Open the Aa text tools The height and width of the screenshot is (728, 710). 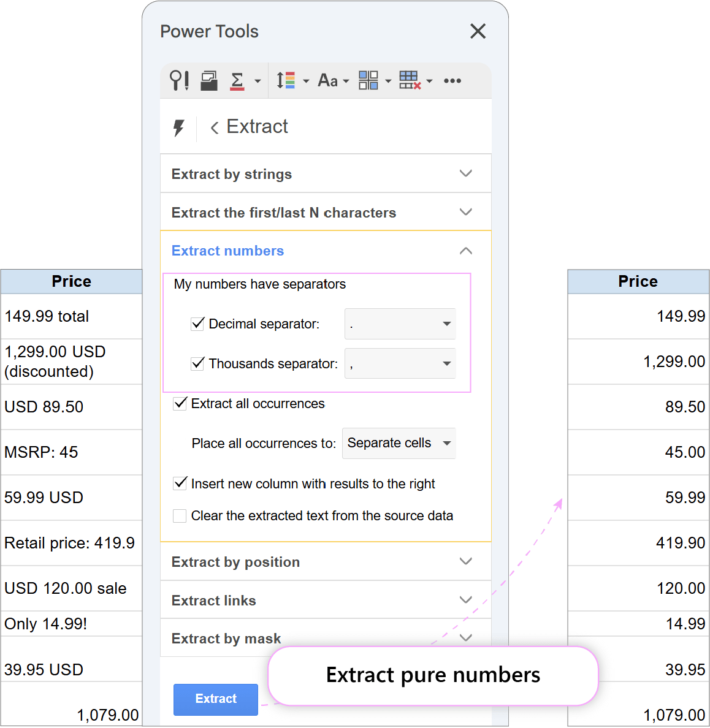[x=327, y=80]
